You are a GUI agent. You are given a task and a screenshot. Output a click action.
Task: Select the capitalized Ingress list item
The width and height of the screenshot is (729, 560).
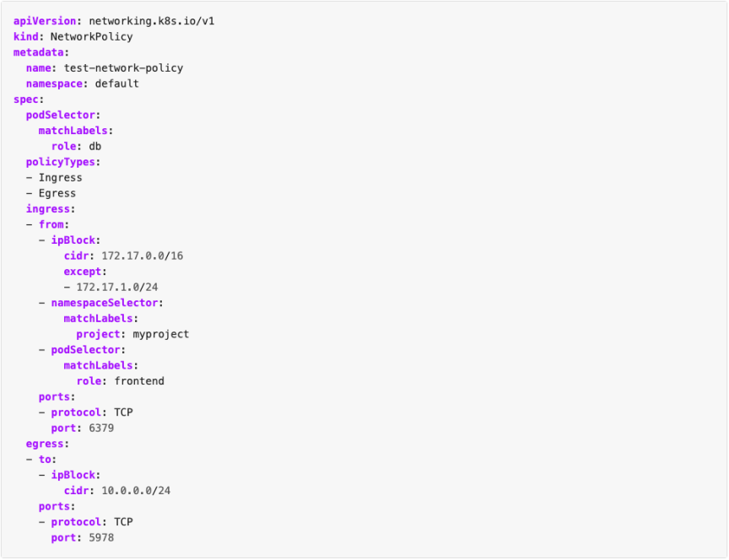pyautogui.click(x=60, y=177)
